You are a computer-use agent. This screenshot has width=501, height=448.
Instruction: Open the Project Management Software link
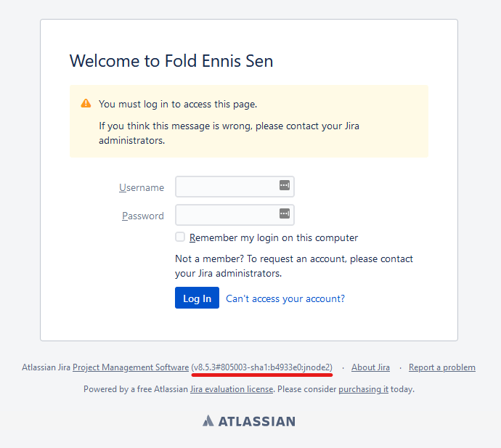[131, 367]
